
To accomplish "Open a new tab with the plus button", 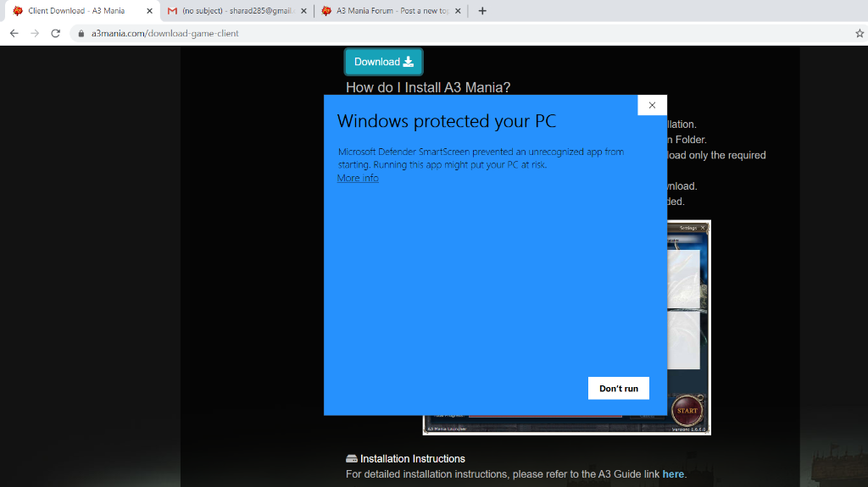I will tap(482, 11).
